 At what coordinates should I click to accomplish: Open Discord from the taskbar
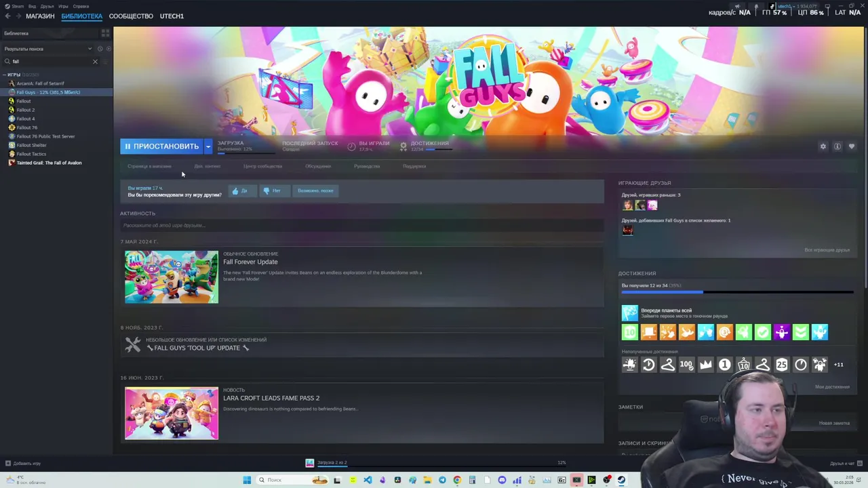[502, 480]
